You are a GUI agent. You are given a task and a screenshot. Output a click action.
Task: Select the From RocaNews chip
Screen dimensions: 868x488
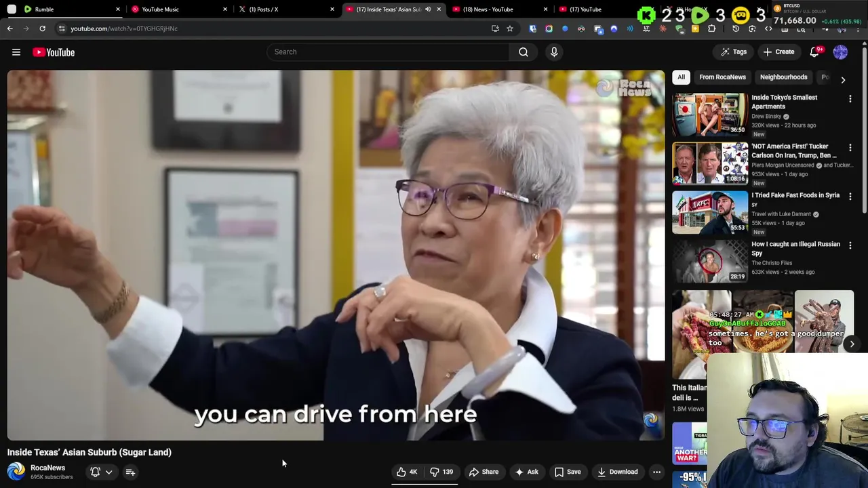click(x=722, y=77)
